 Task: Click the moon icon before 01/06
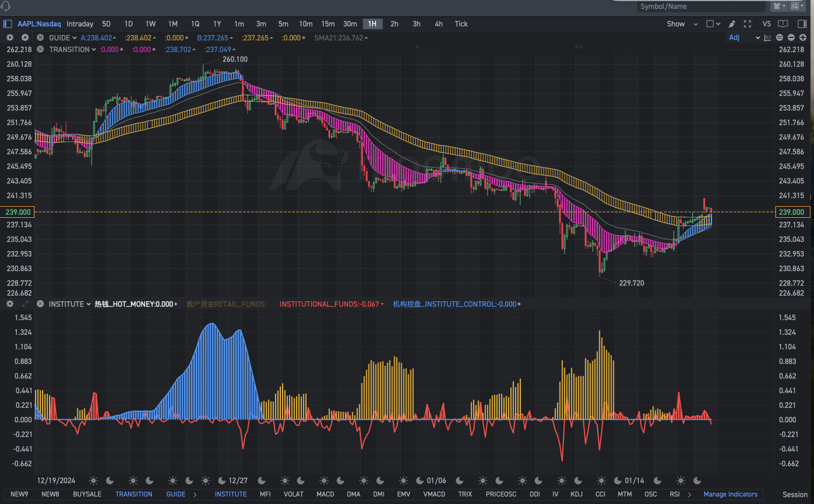420,481
